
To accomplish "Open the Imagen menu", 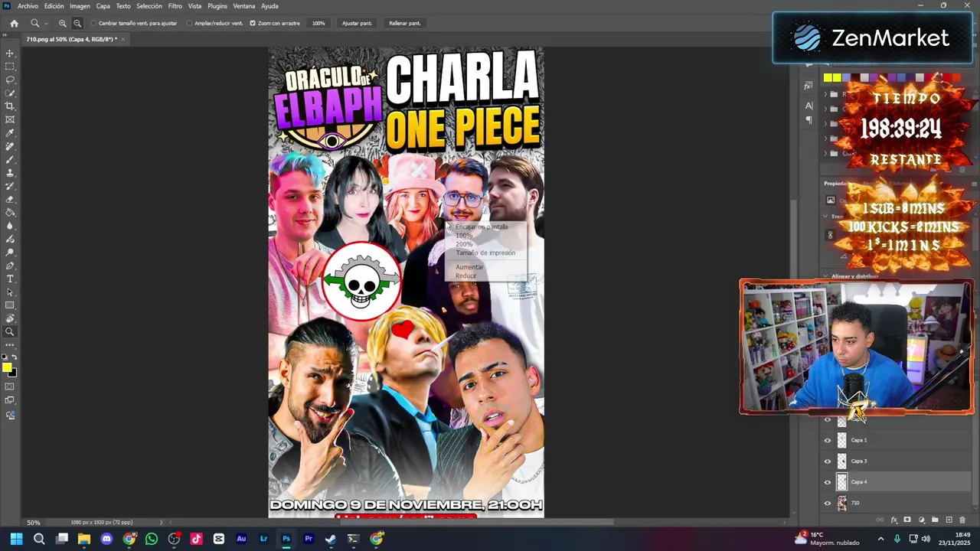I will tap(80, 6).
